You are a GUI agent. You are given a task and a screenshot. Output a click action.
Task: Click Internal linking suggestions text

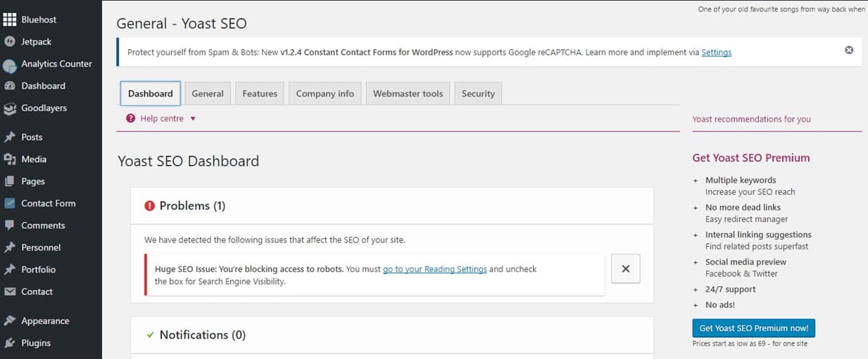click(x=758, y=234)
